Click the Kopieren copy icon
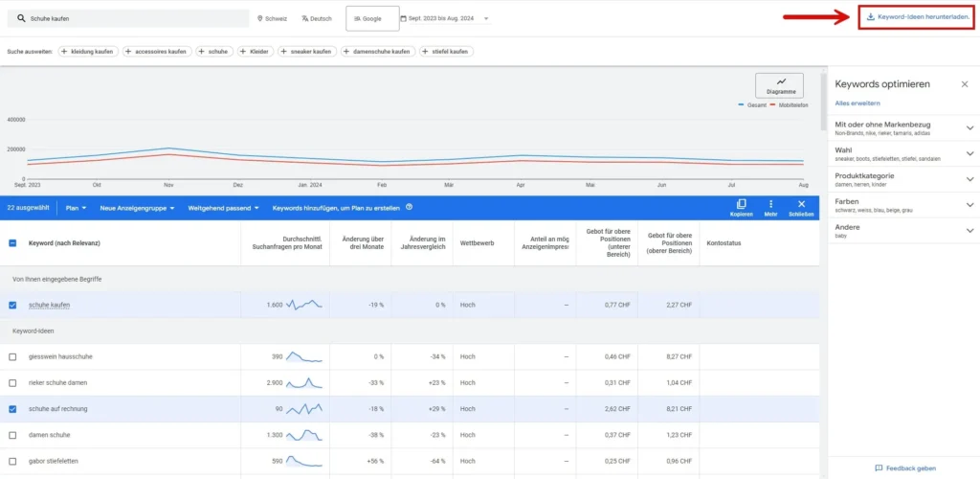Viewport: 980px width, 479px height. [742, 205]
